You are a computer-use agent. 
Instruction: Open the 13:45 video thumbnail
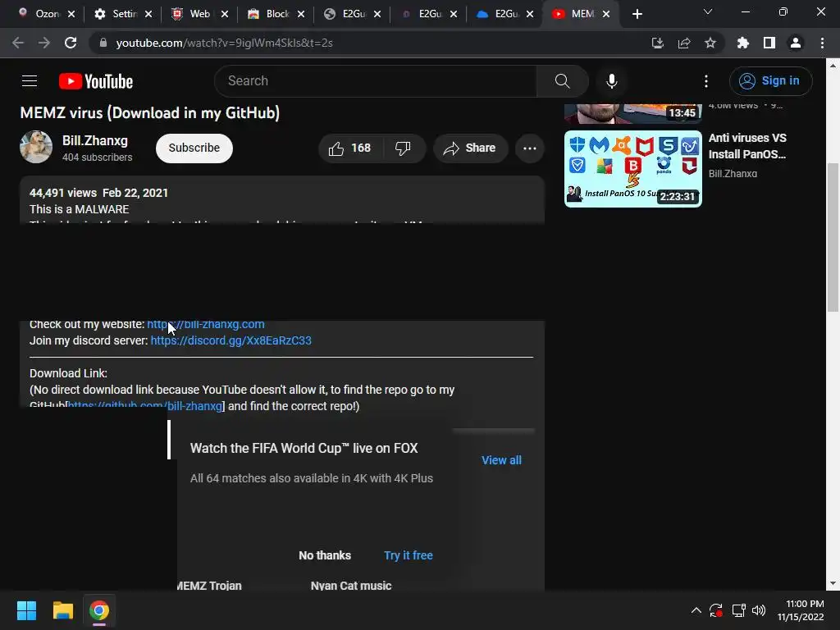click(632, 113)
